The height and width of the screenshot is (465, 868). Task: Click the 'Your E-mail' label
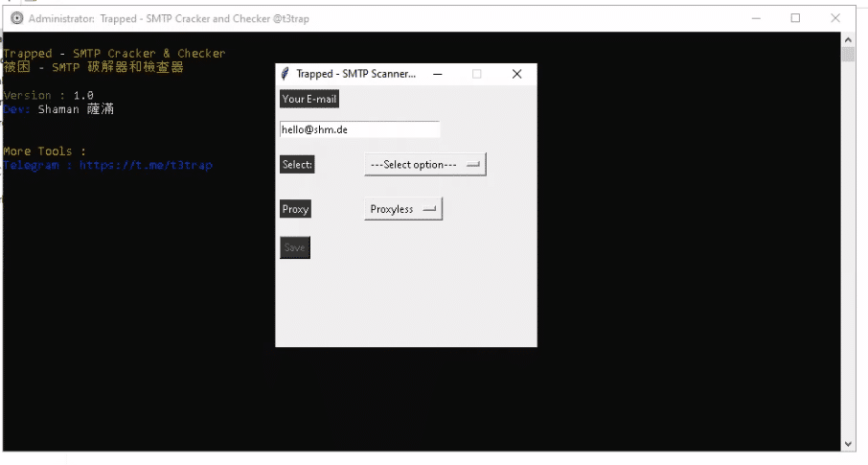(309, 99)
